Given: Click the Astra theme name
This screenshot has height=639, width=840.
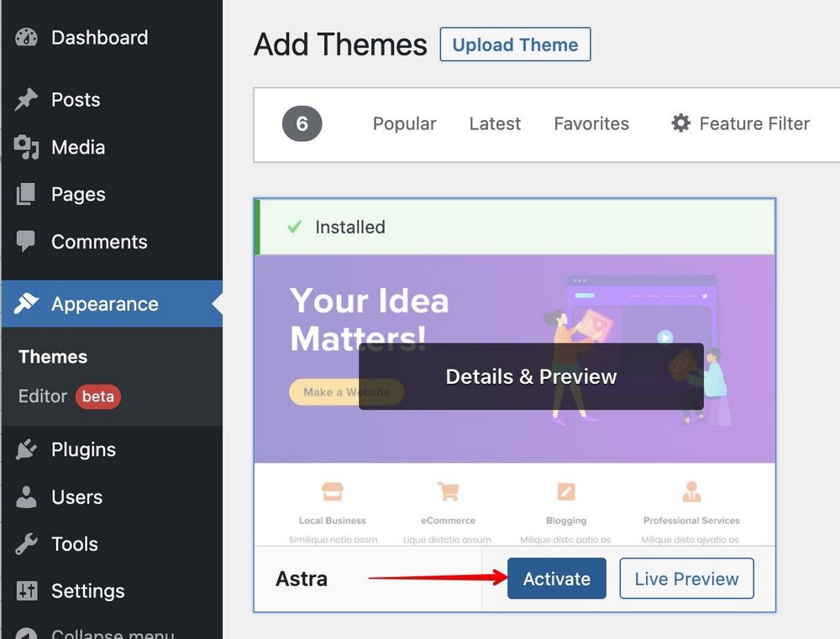Looking at the screenshot, I should (302, 579).
